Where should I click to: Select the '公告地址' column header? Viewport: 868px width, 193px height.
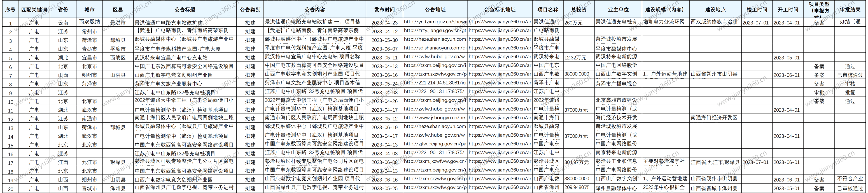click(x=435, y=10)
